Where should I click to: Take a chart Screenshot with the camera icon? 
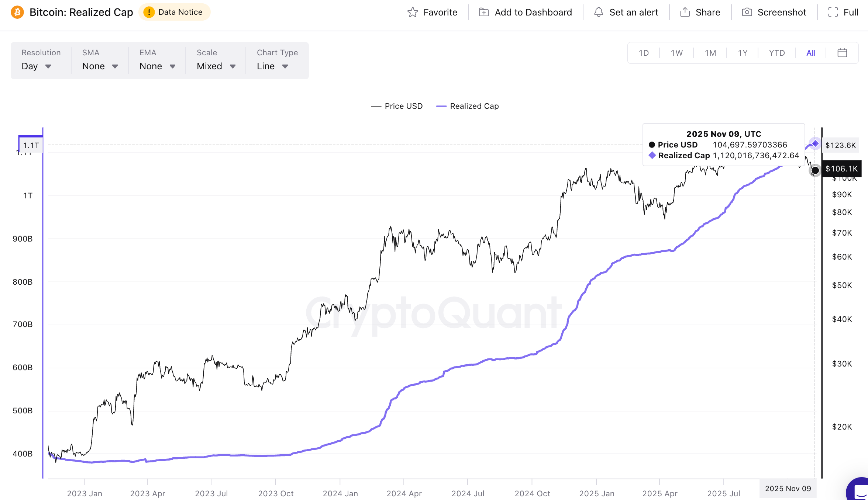pos(747,12)
